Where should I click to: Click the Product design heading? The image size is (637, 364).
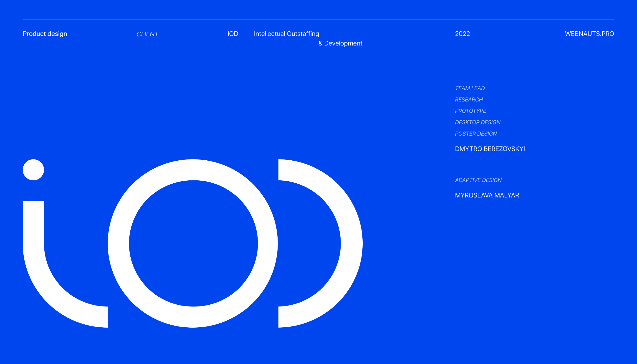(x=45, y=34)
